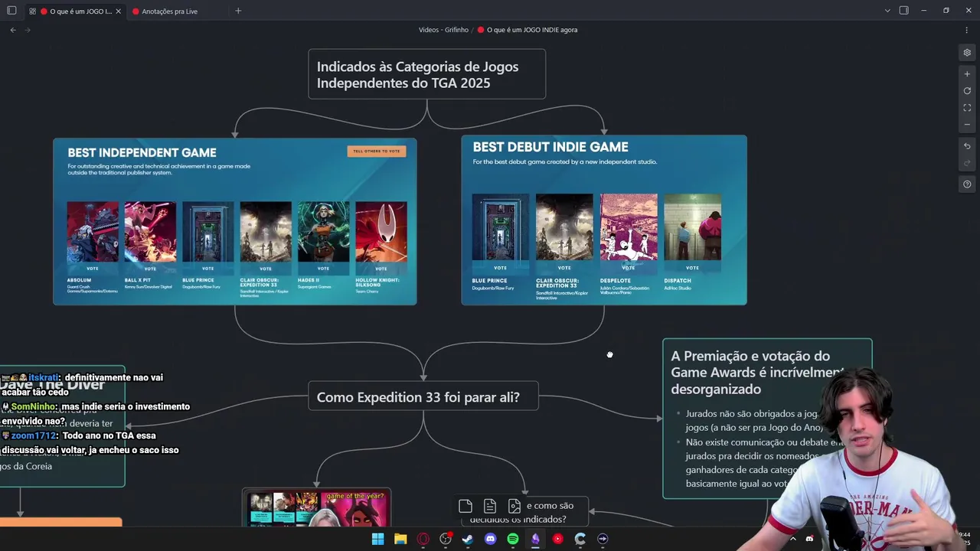Open Discord from taskbar
This screenshot has width=980, height=551.
point(491,539)
